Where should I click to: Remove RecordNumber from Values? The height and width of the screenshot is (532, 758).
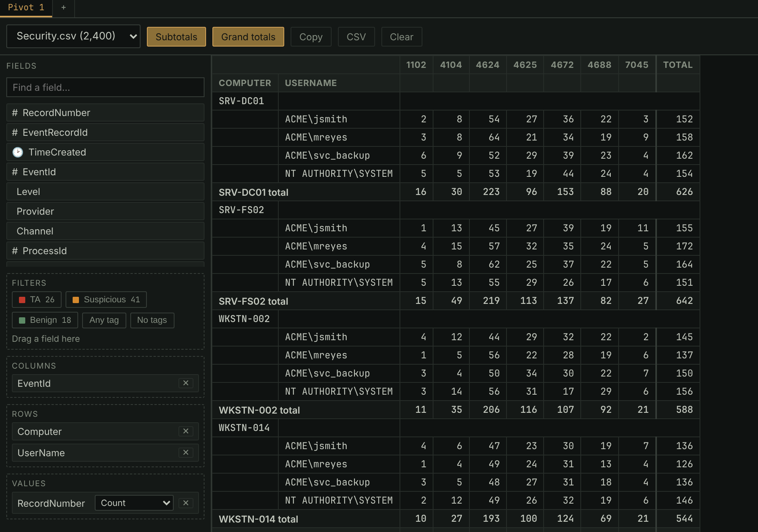186,503
